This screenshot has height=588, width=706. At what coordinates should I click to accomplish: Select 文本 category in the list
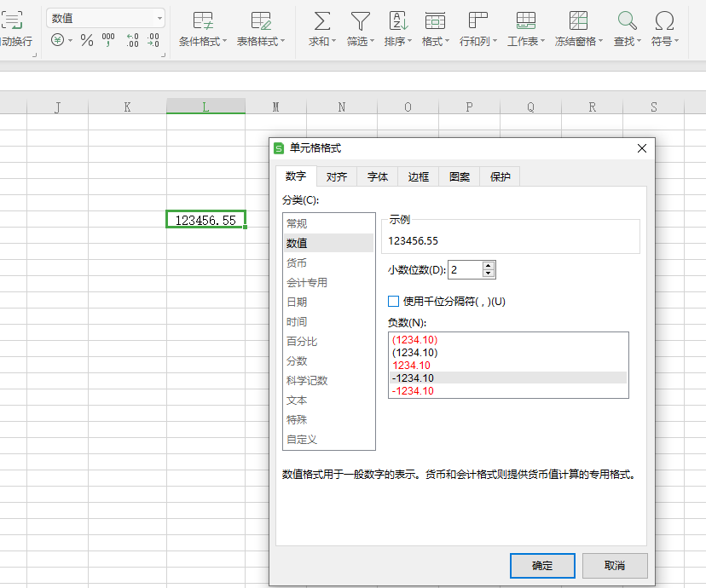[328, 401]
